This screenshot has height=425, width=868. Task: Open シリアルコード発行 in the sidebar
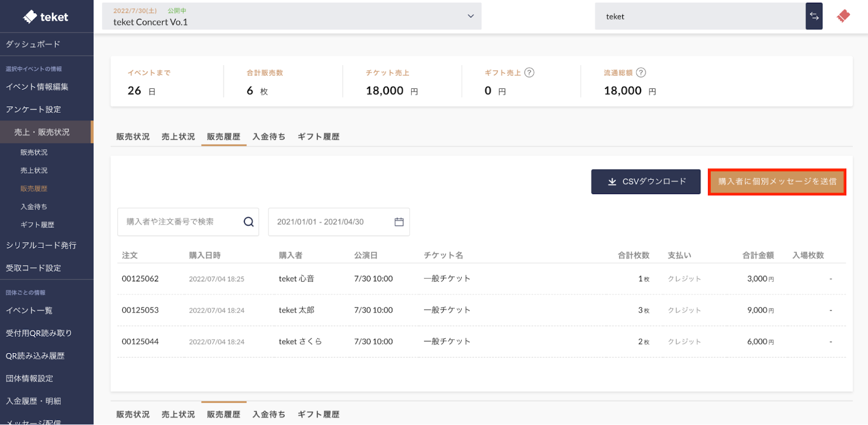click(x=41, y=245)
